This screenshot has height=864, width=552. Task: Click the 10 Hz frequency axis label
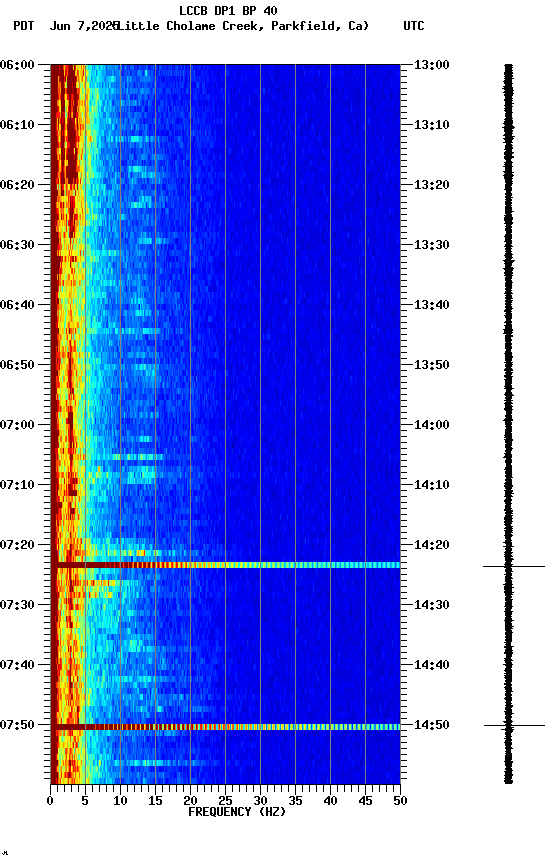pos(120,801)
